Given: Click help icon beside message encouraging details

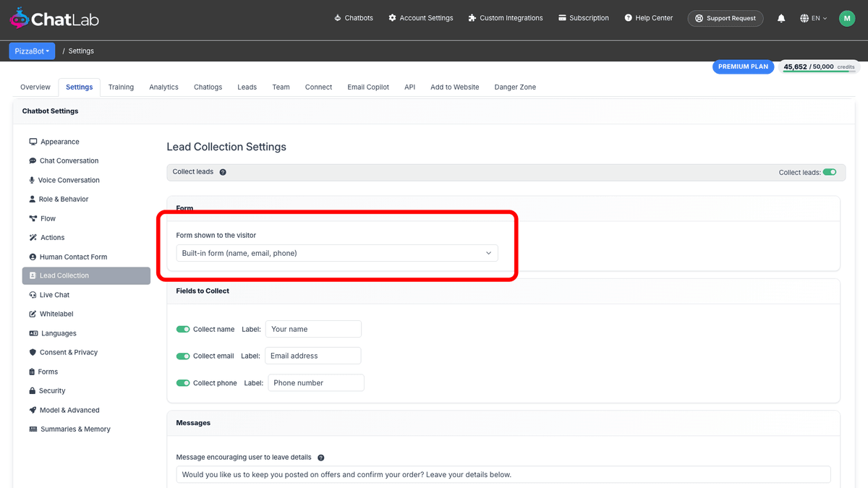Looking at the screenshot, I should click(x=320, y=458).
